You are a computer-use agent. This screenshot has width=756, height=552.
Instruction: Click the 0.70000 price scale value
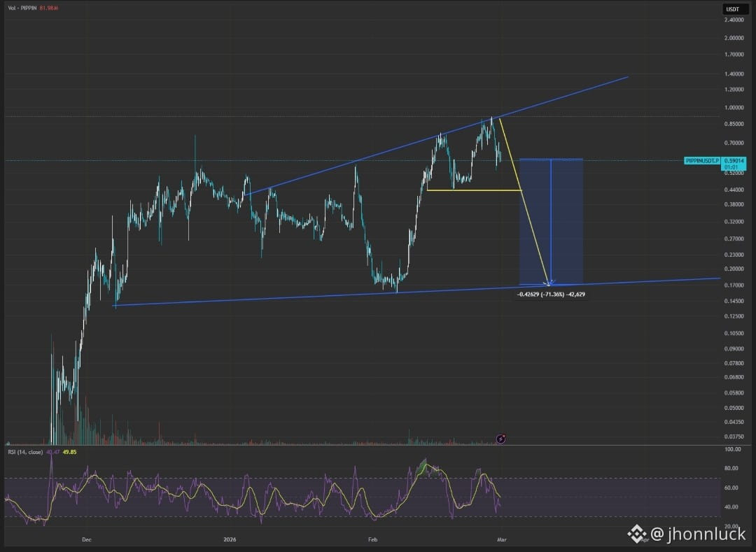[734, 143]
